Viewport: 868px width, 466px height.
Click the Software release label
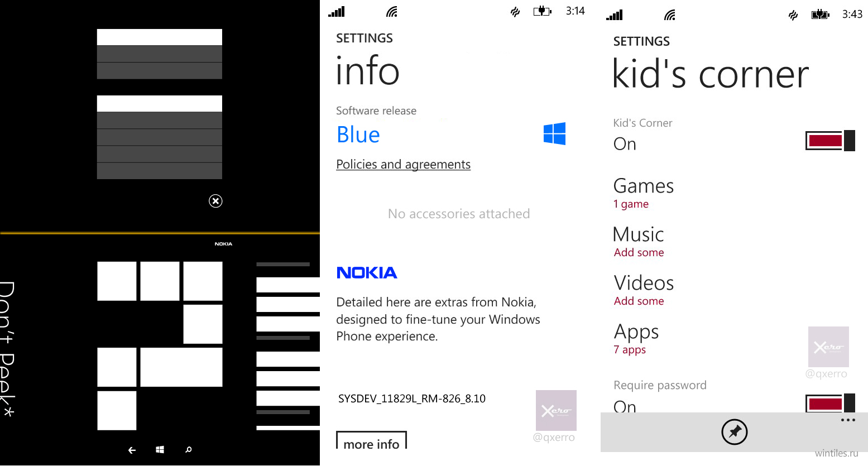(x=376, y=111)
